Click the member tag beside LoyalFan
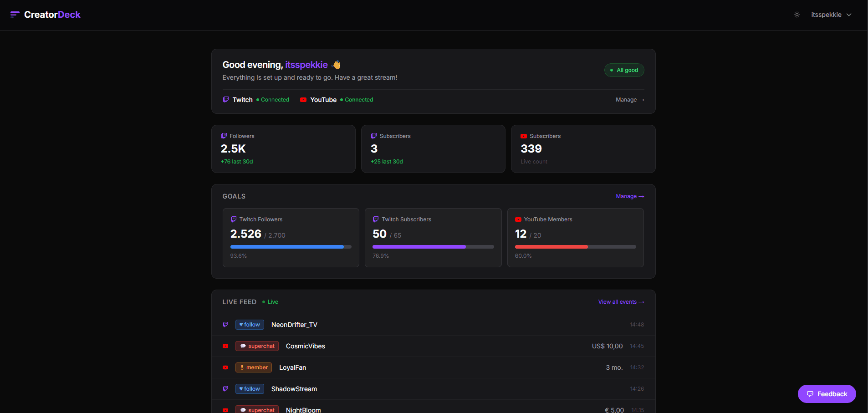The width and height of the screenshot is (868, 413). pos(254,367)
